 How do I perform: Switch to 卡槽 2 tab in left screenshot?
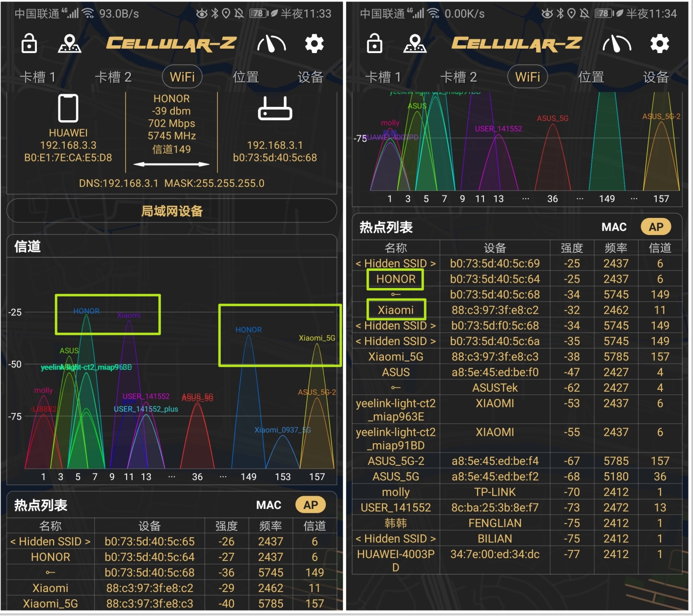[113, 77]
